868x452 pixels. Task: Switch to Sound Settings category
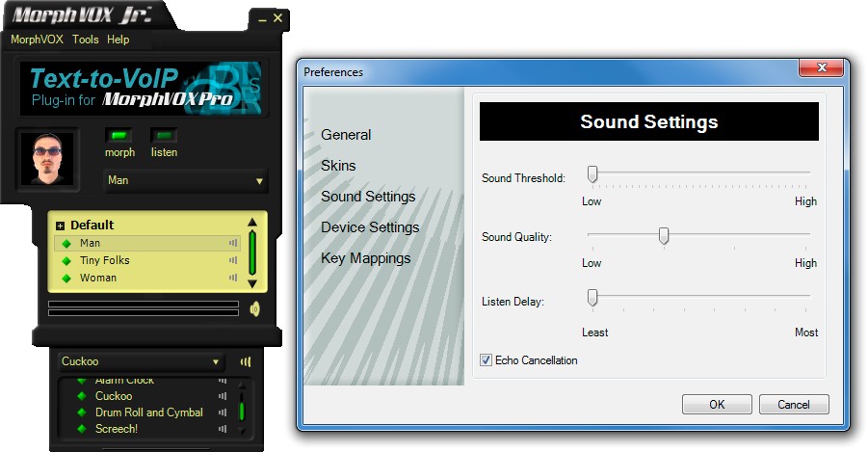tap(368, 197)
